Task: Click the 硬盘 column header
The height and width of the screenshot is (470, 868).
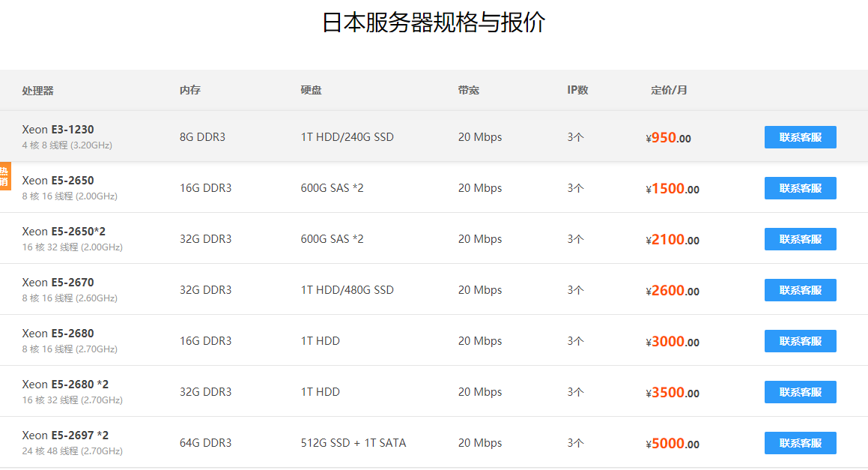Action: (311, 90)
